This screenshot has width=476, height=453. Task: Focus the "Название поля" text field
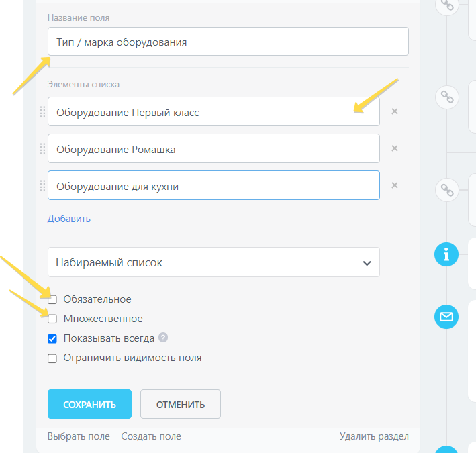point(228,42)
